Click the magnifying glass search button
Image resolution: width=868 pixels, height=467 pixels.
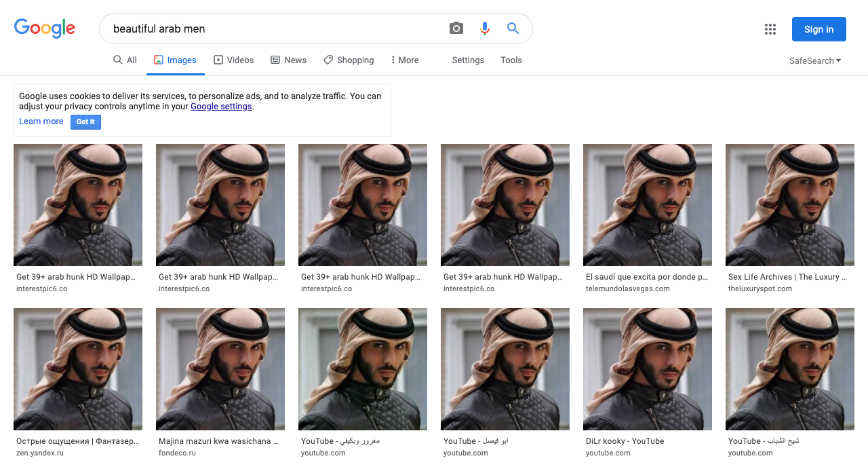tap(513, 29)
